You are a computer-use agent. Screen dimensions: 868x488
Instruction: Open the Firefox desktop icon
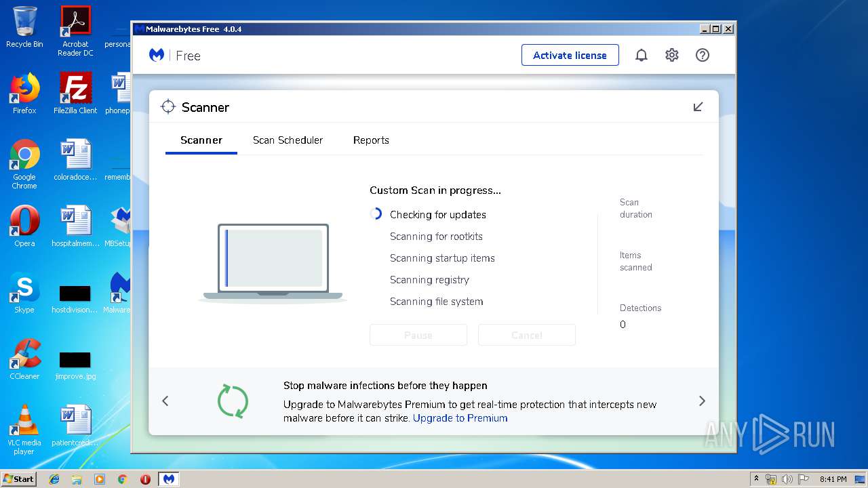click(x=24, y=94)
